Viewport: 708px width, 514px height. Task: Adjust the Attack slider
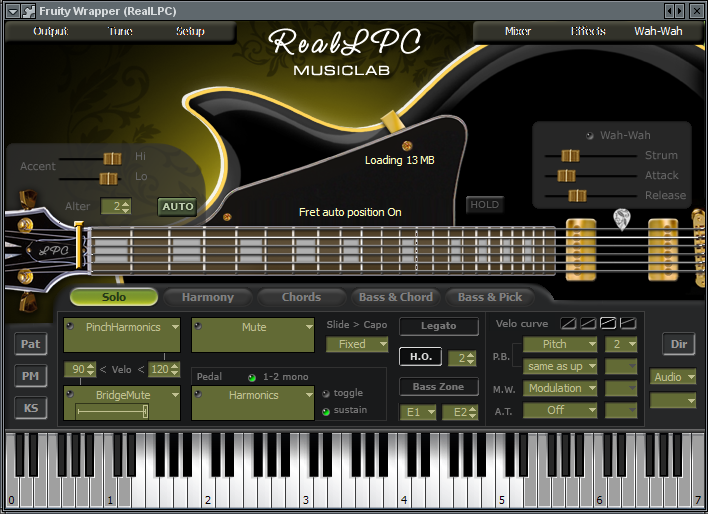click(566, 176)
